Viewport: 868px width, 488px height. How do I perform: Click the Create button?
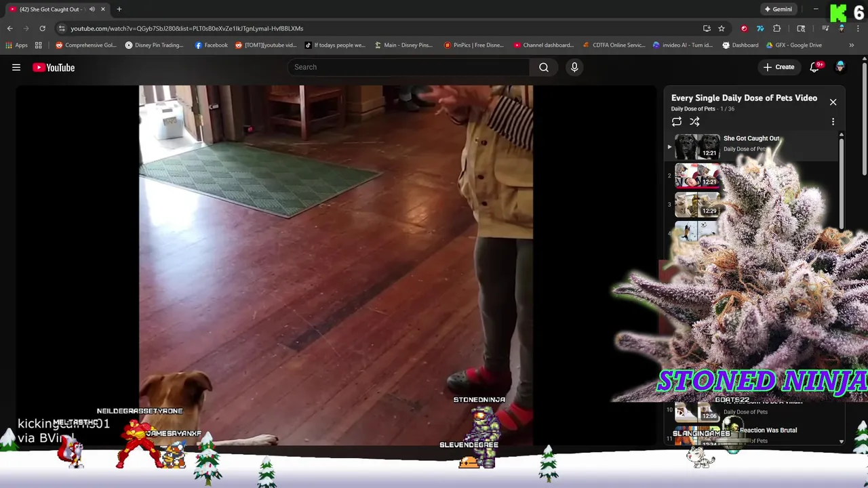coord(778,67)
